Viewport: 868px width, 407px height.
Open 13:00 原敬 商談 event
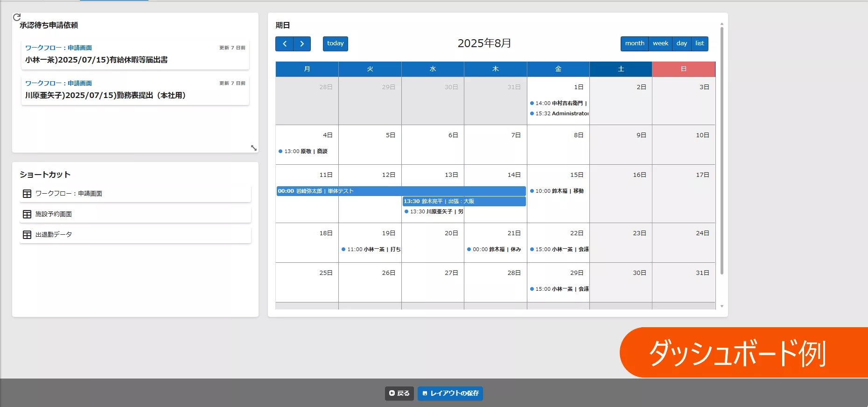click(x=307, y=151)
